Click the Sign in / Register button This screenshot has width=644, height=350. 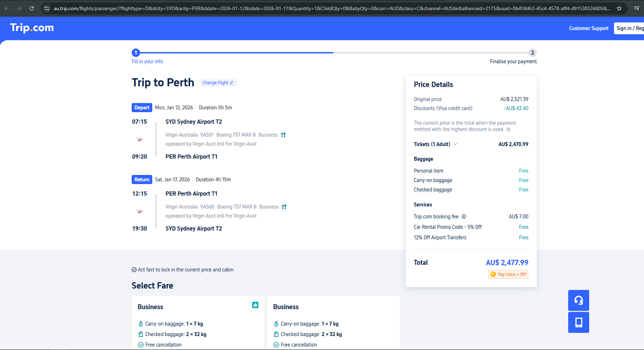point(630,28)
